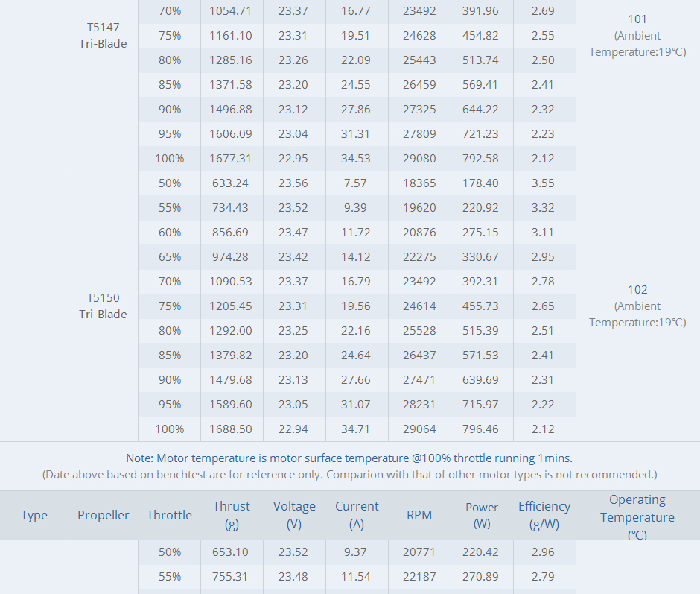
Task: Click the Propeller column header
Action: click(104, 515)
